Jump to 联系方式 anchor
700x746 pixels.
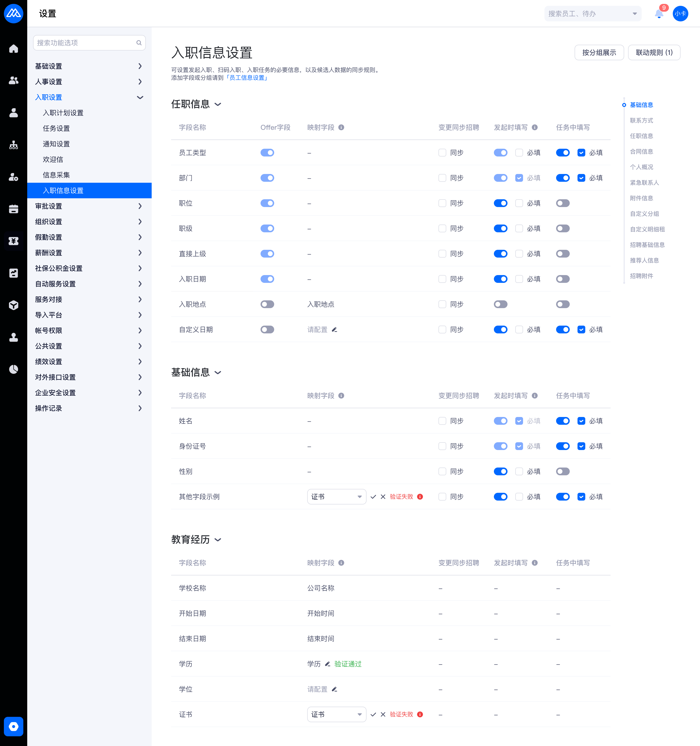(641, 121)
